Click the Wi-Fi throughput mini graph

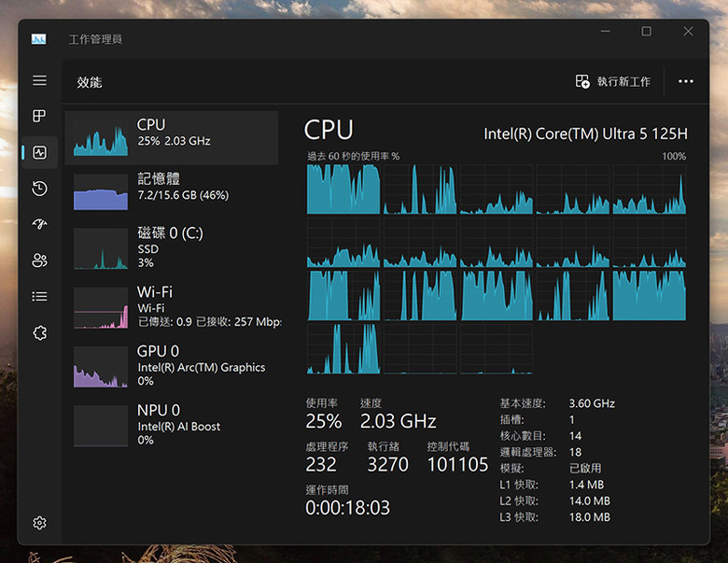pos(101,308)
